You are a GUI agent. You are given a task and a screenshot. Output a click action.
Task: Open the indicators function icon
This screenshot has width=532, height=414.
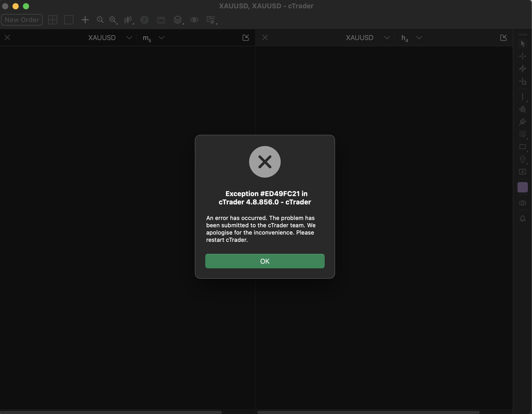click(144, 20)
